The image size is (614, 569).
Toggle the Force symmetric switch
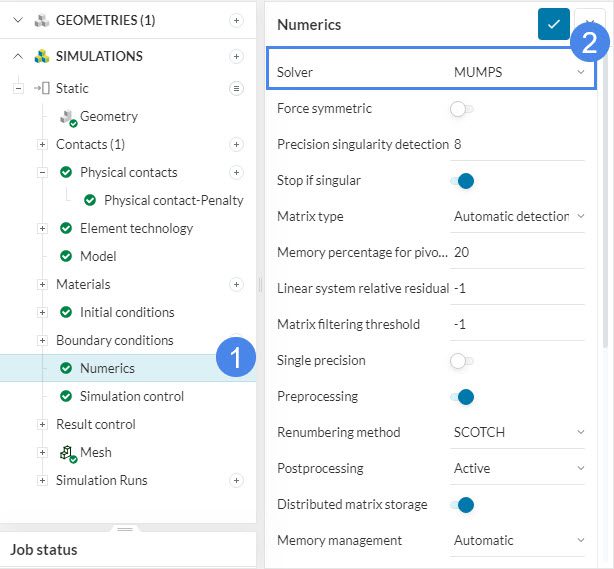point(462,108)
